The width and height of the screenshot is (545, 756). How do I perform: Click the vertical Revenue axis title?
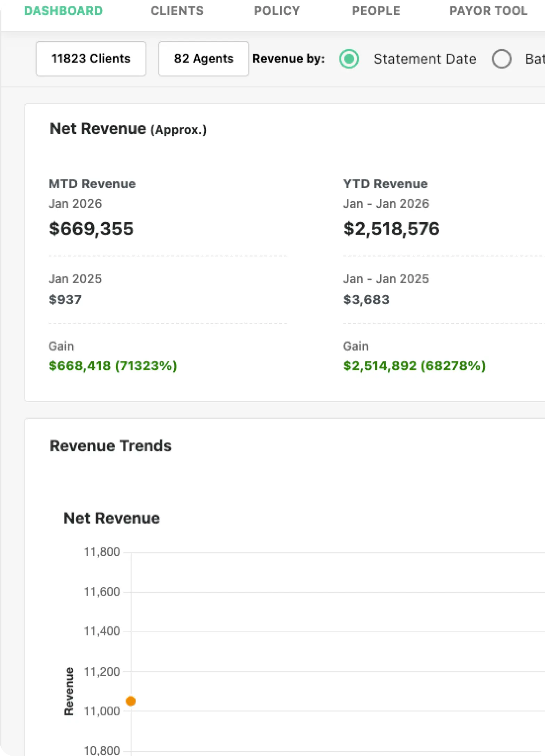click(69, 691)
